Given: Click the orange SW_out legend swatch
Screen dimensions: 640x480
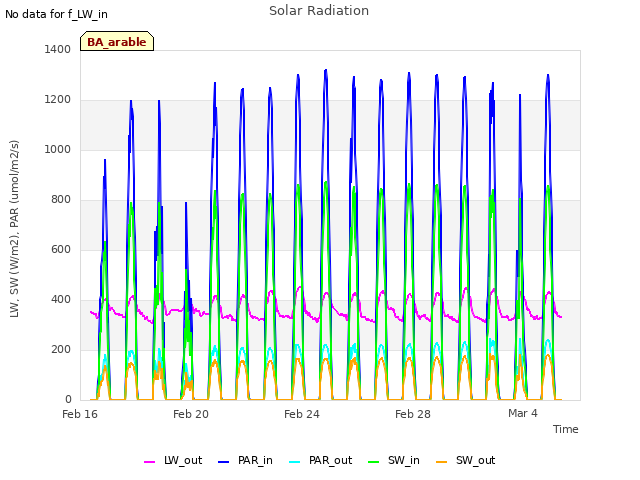Looking at the screenshot, I should coord(441,462).
